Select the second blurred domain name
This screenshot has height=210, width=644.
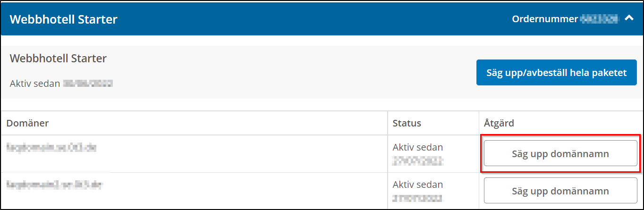coord(55,185)
